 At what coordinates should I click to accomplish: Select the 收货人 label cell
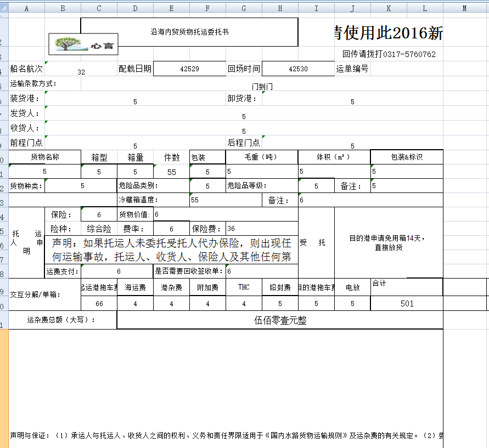[x=26, y=128]
